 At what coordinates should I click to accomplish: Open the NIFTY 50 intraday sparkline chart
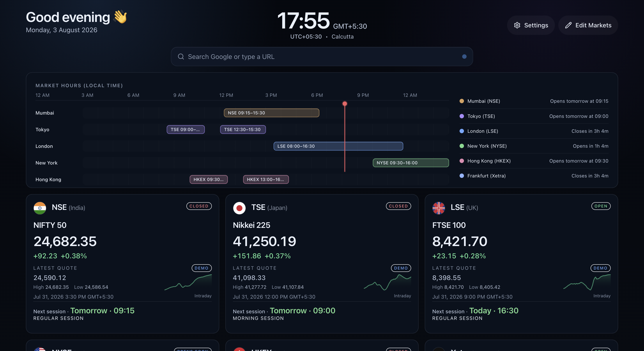188,282
